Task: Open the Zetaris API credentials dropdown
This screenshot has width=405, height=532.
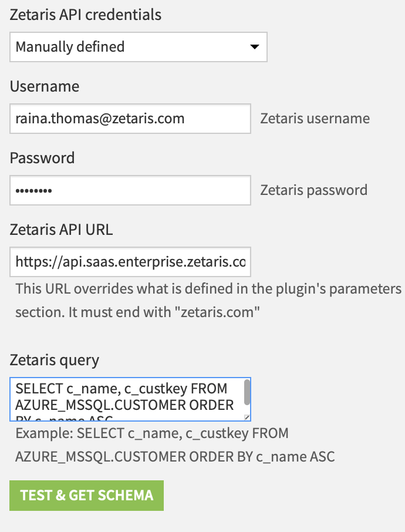Action: click(x=138, y=47)
